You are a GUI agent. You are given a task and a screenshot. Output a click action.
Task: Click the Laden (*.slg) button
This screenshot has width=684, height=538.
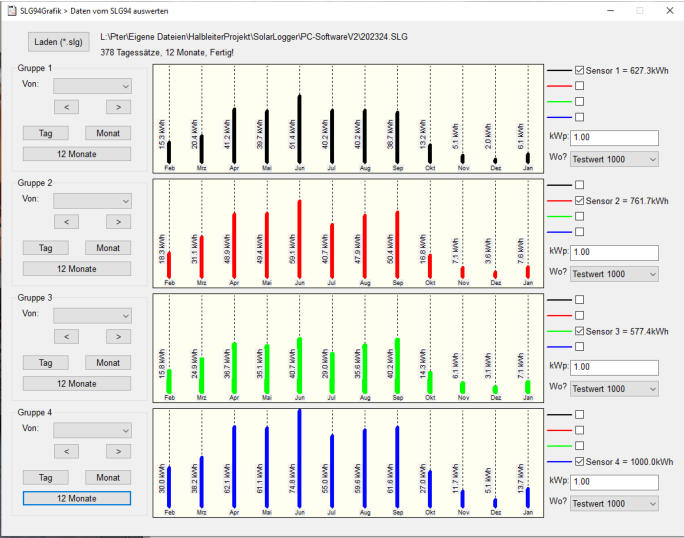tap(58, 42)
